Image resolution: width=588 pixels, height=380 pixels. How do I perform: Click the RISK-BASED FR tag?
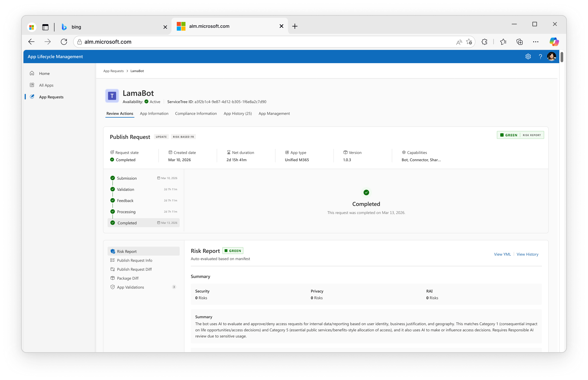pyautogui.click(x=183, y=137)
